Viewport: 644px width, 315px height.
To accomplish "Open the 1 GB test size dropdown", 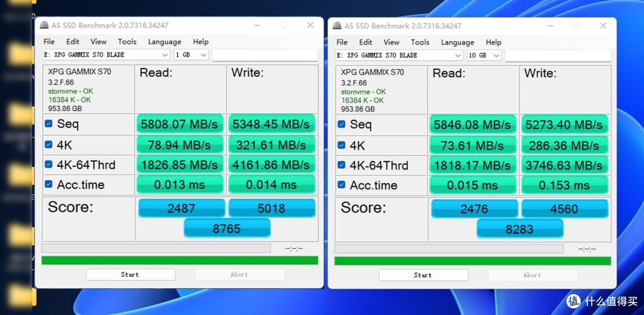I will 191,55.
